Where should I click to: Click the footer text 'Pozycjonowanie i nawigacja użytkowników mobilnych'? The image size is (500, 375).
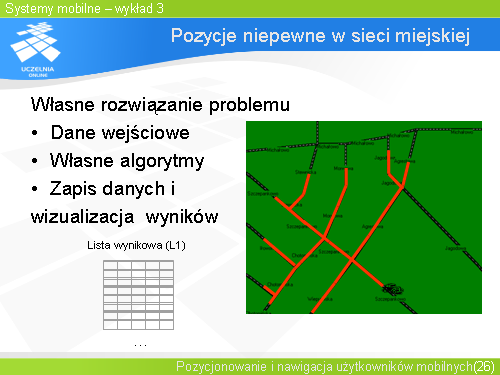click(x=324, y=366)
